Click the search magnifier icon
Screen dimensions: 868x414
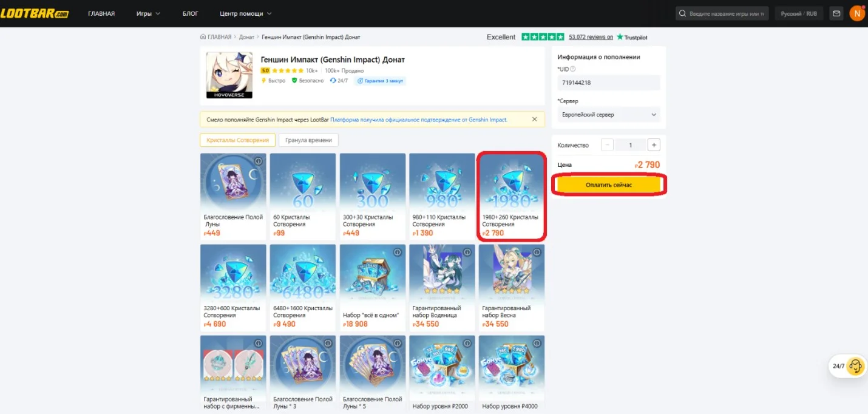pyautogui.click(x=683, y=13)
